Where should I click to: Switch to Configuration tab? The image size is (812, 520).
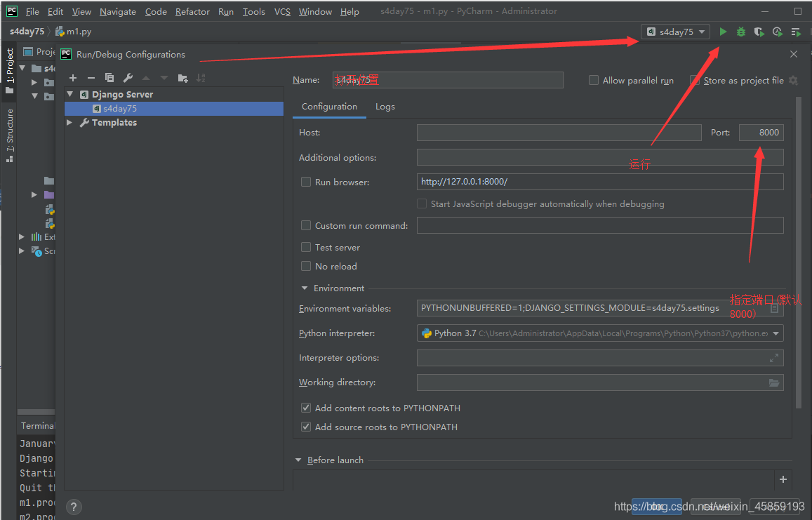[329, 107]
